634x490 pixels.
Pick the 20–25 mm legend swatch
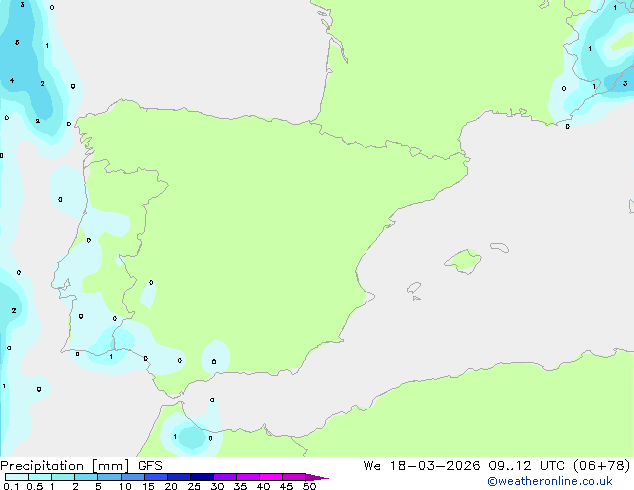[x=178, y=477]
